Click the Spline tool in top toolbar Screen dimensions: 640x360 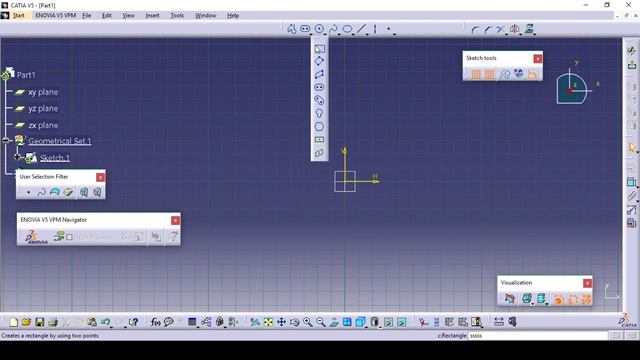(333, 29)
